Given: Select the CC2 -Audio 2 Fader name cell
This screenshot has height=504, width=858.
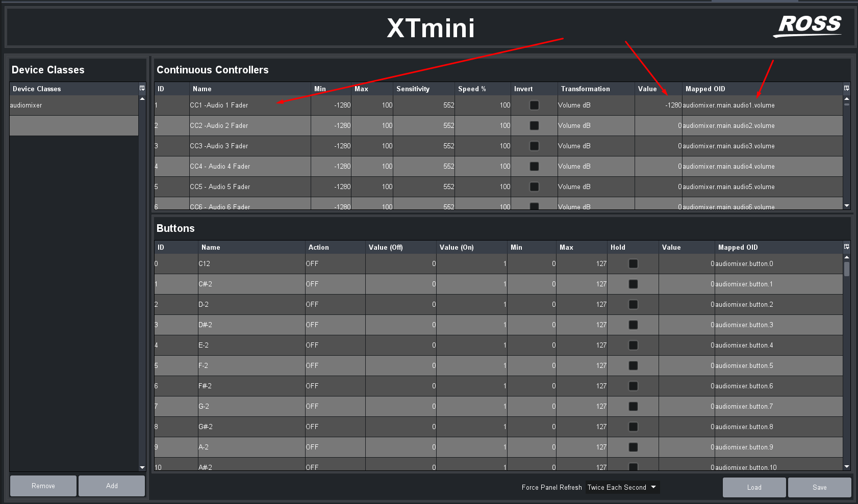Looking at the screenshot, I should tap(250, 125).
